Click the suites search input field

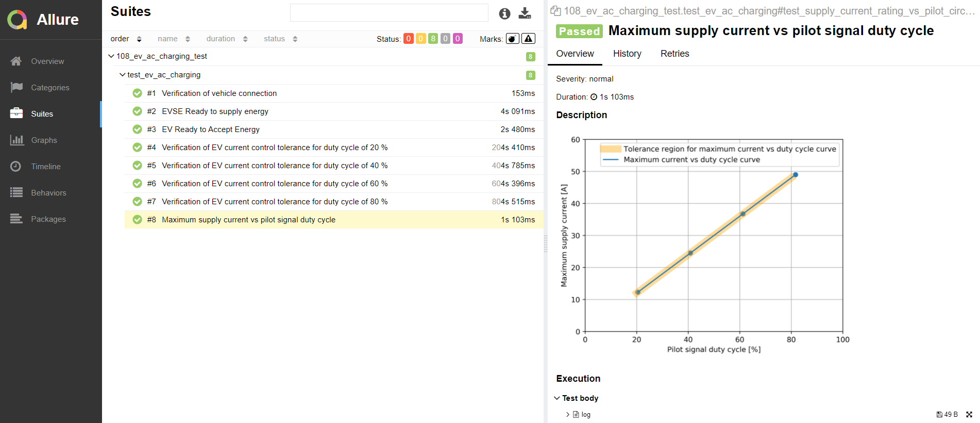(x=389, y=13)
